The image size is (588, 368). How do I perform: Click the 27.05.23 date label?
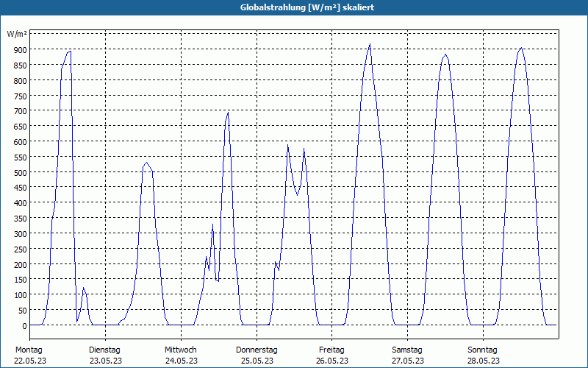click(408, 361)
